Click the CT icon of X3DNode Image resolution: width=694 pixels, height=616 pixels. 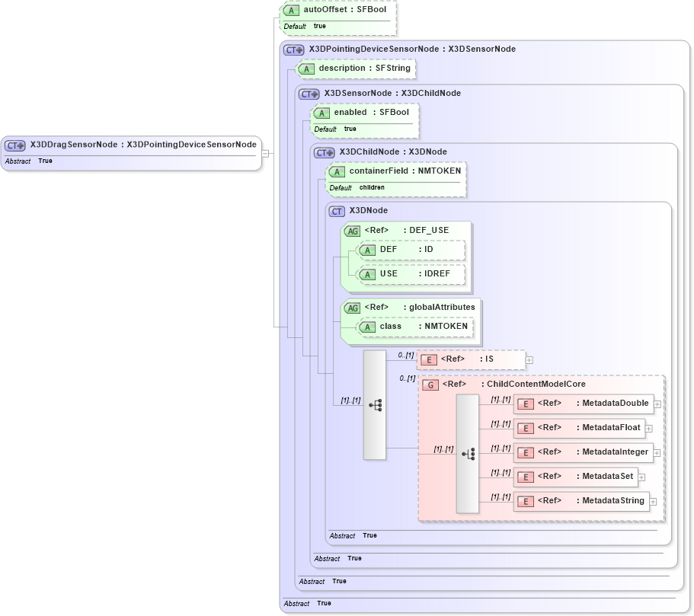tap(337, 211)
